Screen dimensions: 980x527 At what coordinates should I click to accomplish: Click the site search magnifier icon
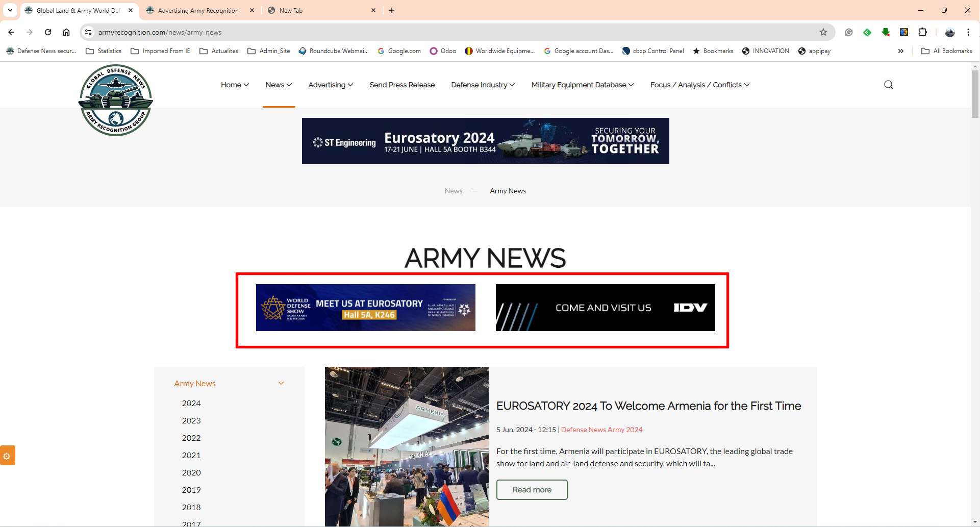[x=888, y=85]
